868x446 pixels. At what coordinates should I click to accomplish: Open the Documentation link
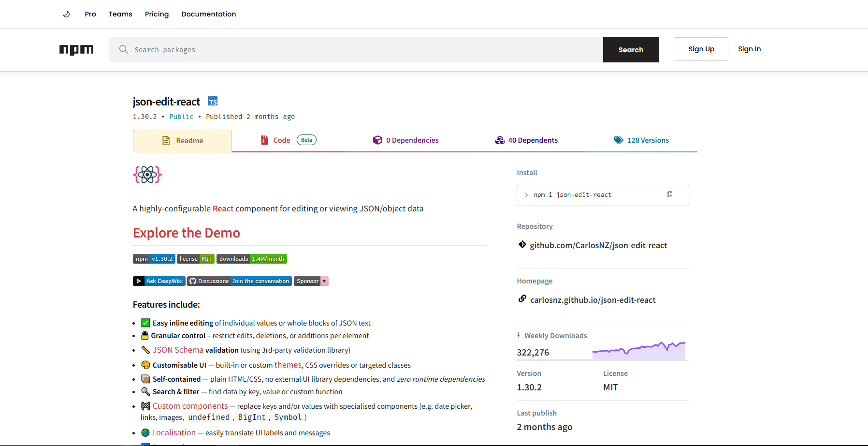209,14
